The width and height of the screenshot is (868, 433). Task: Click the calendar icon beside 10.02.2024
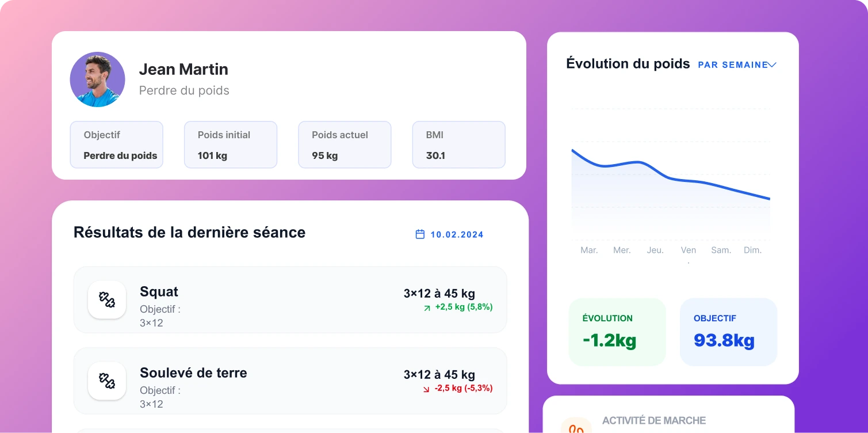(x=420, y=234)
